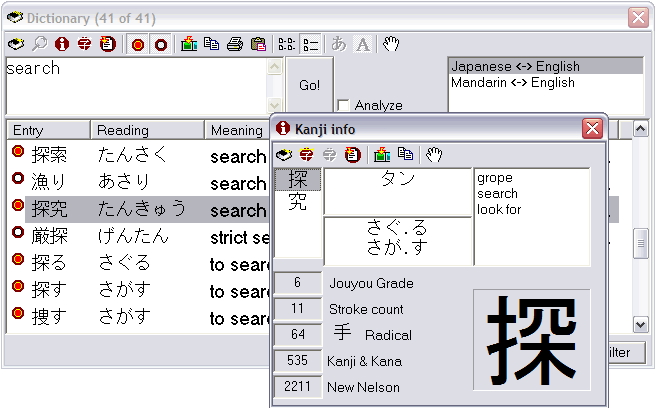
Task: Click the dictionary book icon in Kanji info toolbar
Action: coord(284,154)
